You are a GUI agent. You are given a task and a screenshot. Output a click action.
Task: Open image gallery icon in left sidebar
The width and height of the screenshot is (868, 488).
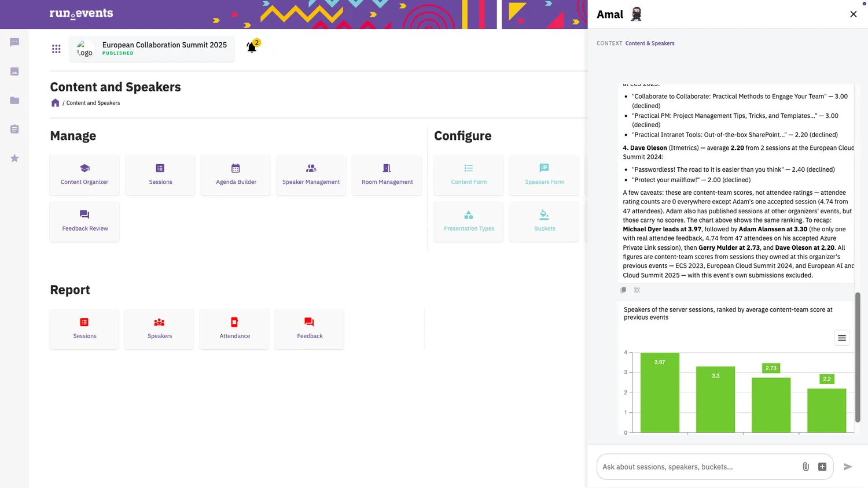click(14, 71)
